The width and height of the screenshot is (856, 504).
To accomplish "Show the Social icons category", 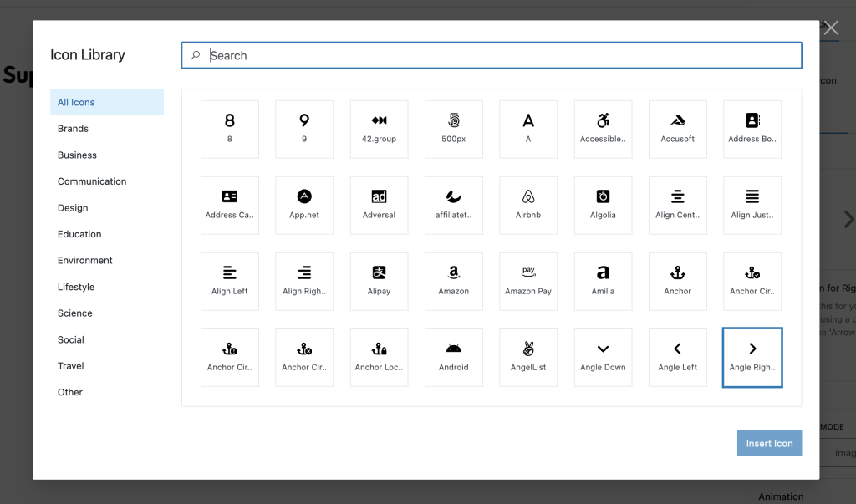I will 71,339.
